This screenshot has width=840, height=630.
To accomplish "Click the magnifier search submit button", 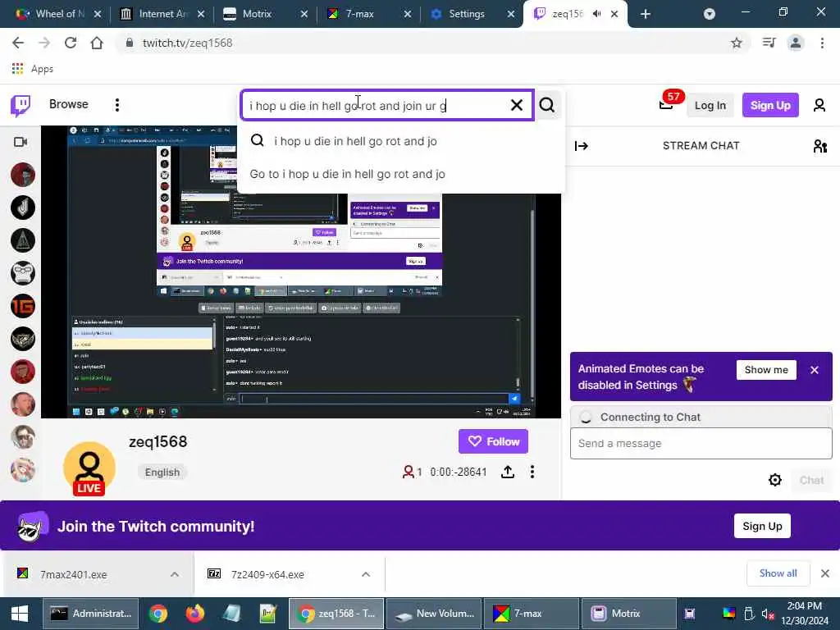I will (x=547, y=105).
